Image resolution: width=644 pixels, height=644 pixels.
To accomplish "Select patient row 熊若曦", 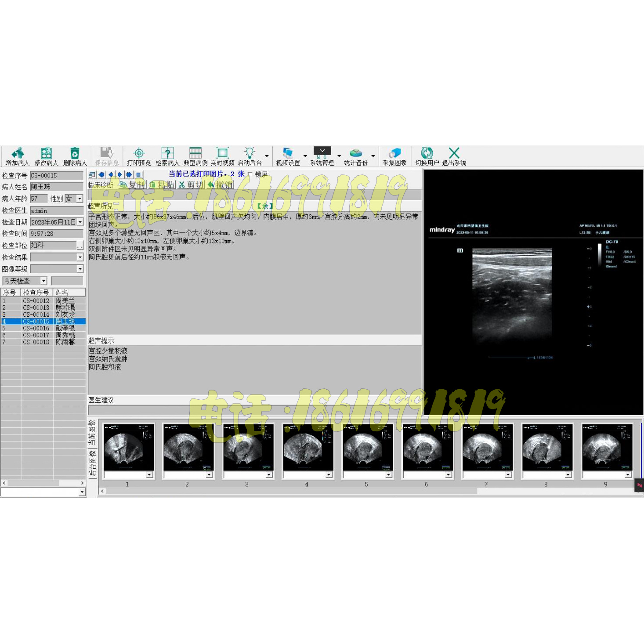I will pos(43,308).
